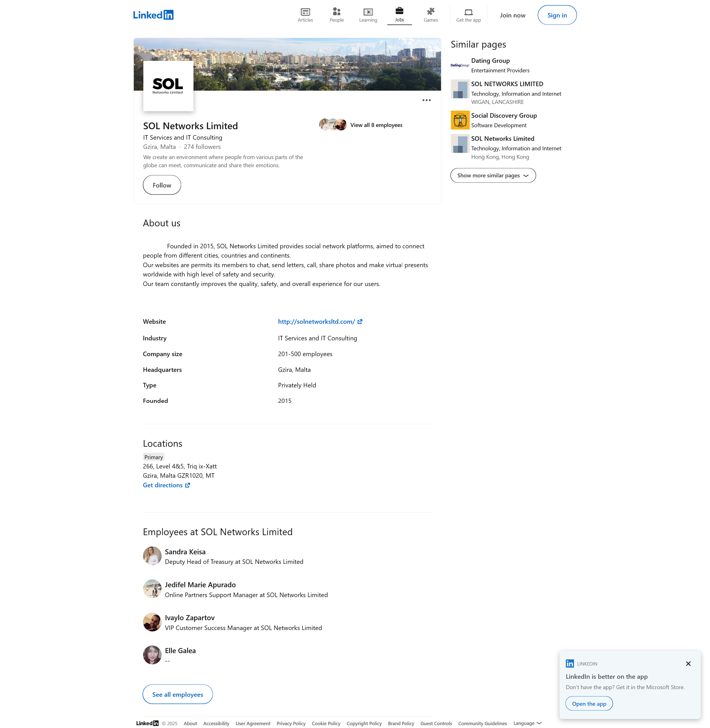
Task: Close the LinkedIn app popup
Action: tap(688, 664)
